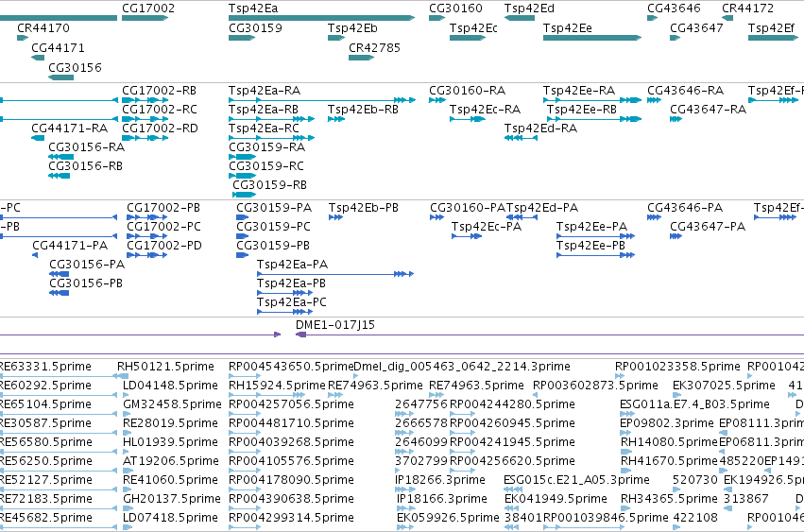Screen dimensions: 804x532
Task: Click the GM32458.5prime EST label
Action: 172,404
